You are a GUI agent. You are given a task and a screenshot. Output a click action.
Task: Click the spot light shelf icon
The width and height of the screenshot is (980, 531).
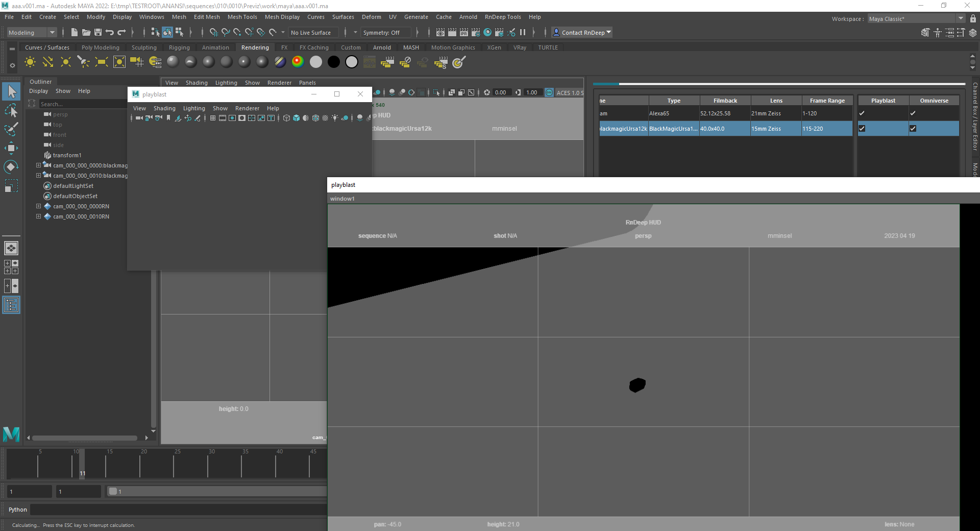tap(83, 62)
